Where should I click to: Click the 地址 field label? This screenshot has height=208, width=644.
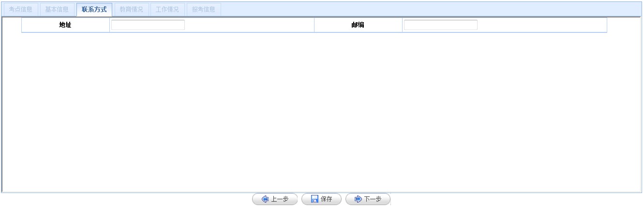click(65, 25)
